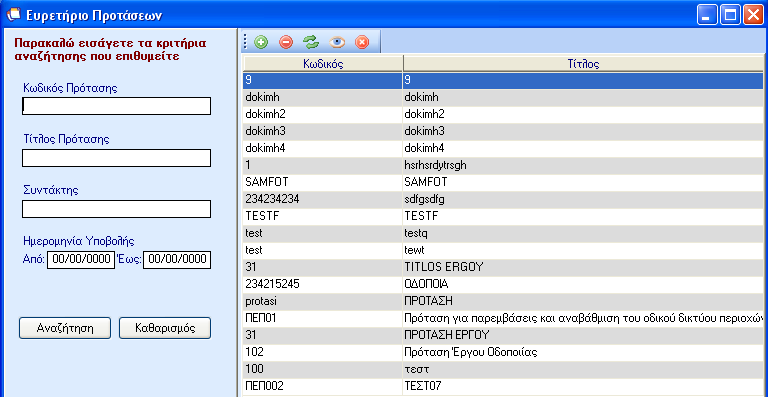Click the sdfgsdfg title cell
This screenshot has height=397, width=768.
click(x=583, y=199)
